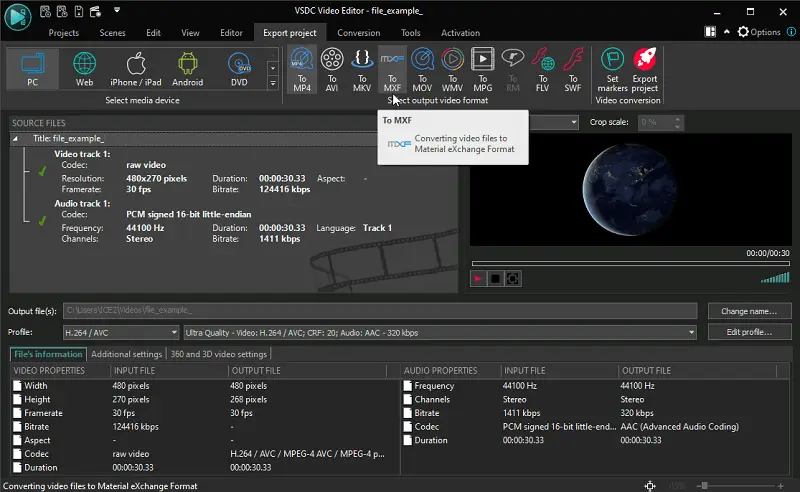Choose iPhone / iPad device
Image resolution: width=800 pixels, height=492 pixels.
[x=136, y=69]
